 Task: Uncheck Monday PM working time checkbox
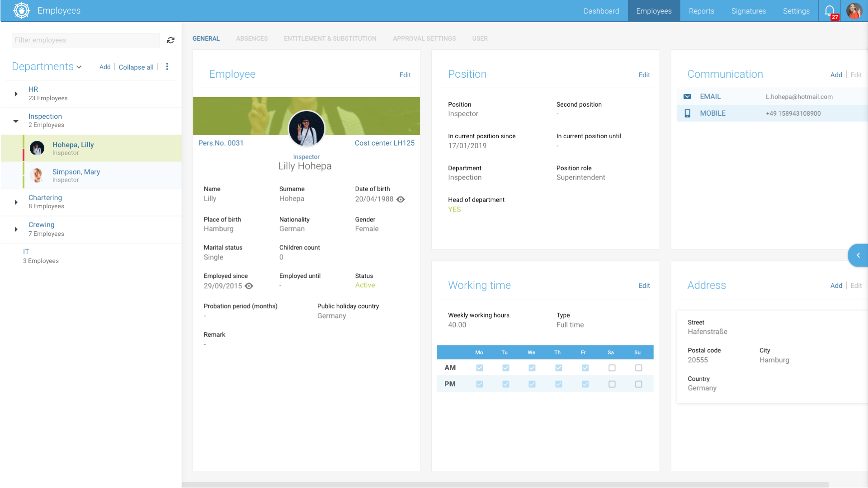click(479, 384)
